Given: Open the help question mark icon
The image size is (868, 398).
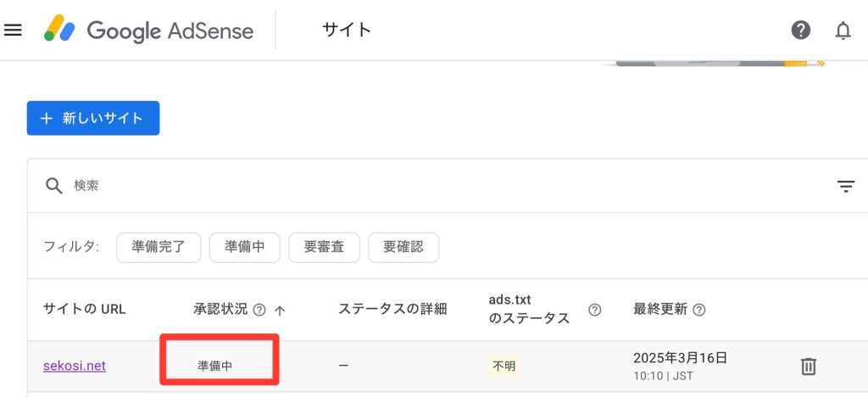Looking at the screenshot, I should (x=801, y=31).
